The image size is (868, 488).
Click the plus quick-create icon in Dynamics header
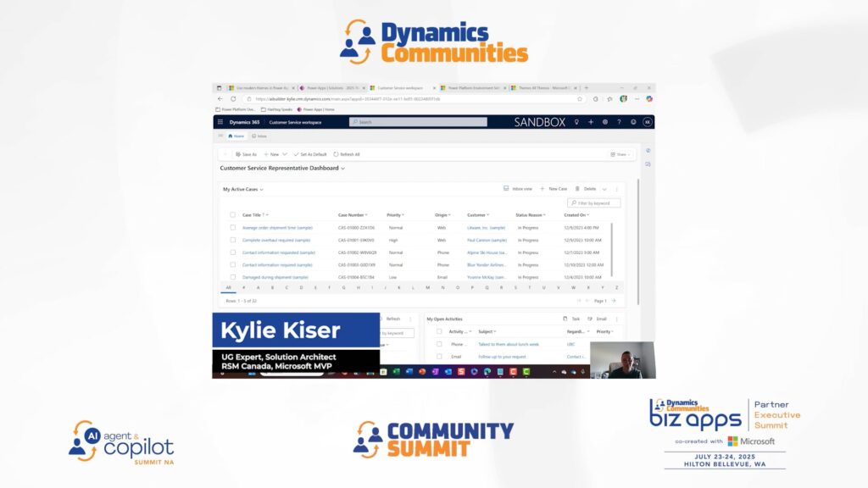point(591,122)
